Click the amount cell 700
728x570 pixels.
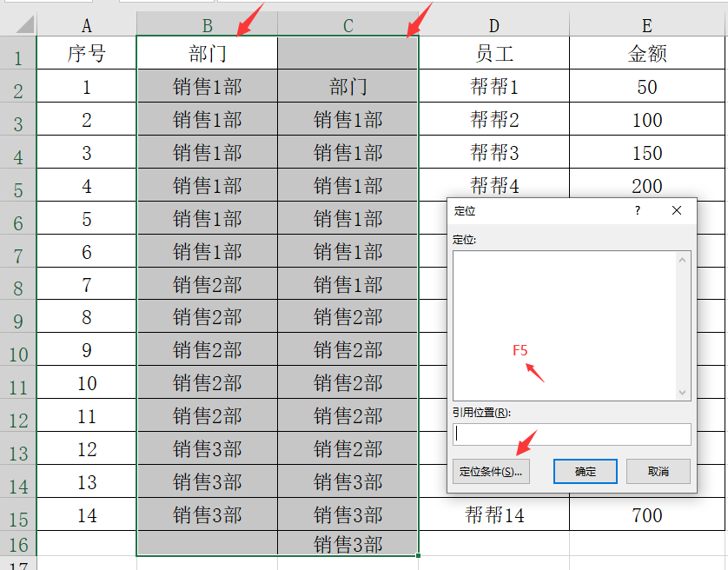coord(646,514)
